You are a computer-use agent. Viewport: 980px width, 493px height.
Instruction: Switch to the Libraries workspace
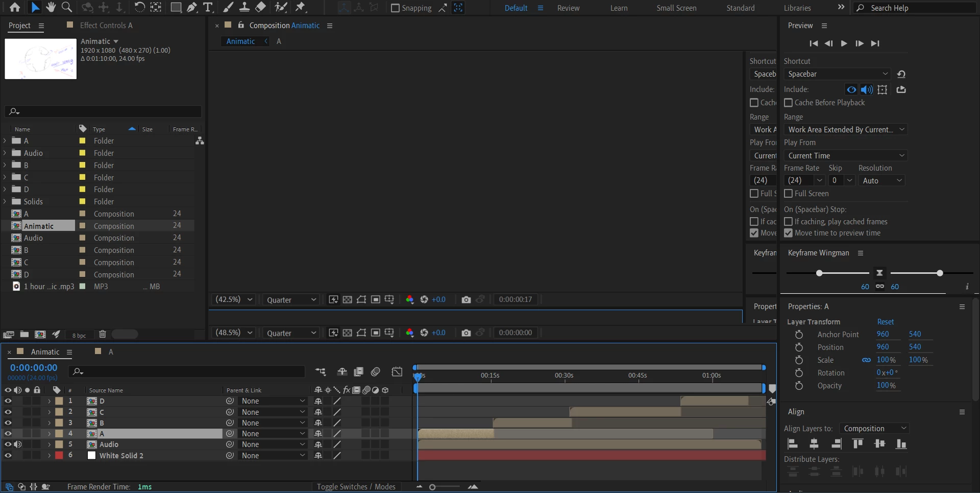click(x=797, y=8)
